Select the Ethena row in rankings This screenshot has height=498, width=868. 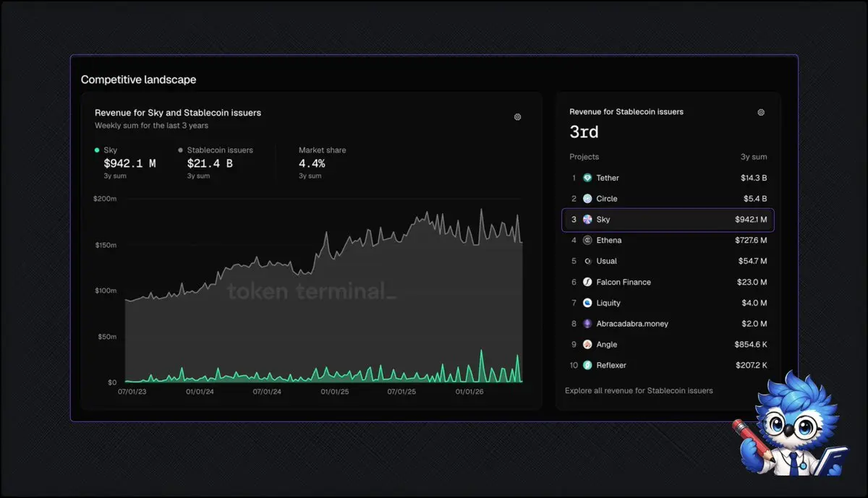(668, 240)
